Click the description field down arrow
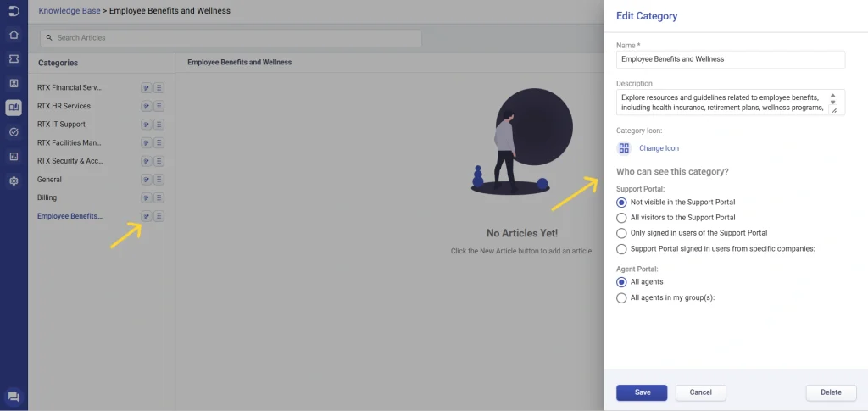The image size is (868, 411). [832, 103]
